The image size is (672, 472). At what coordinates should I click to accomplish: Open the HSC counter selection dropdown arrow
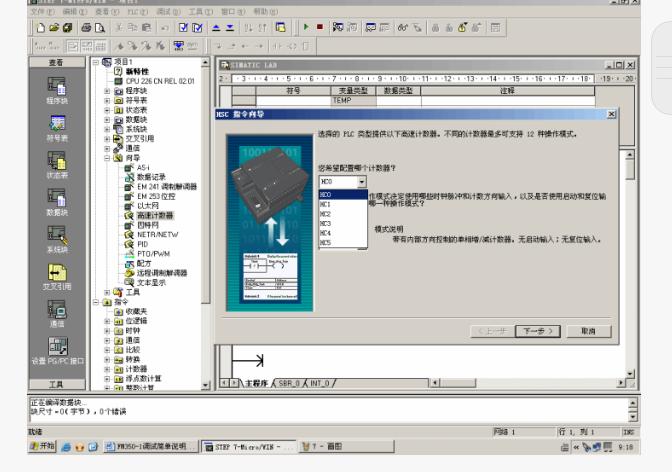(x=362, y=182)
